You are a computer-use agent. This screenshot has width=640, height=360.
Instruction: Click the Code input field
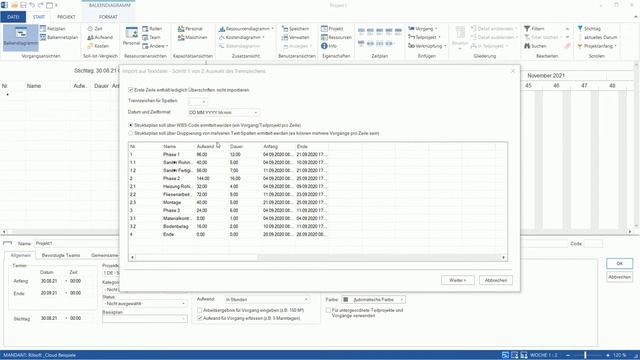593,244
